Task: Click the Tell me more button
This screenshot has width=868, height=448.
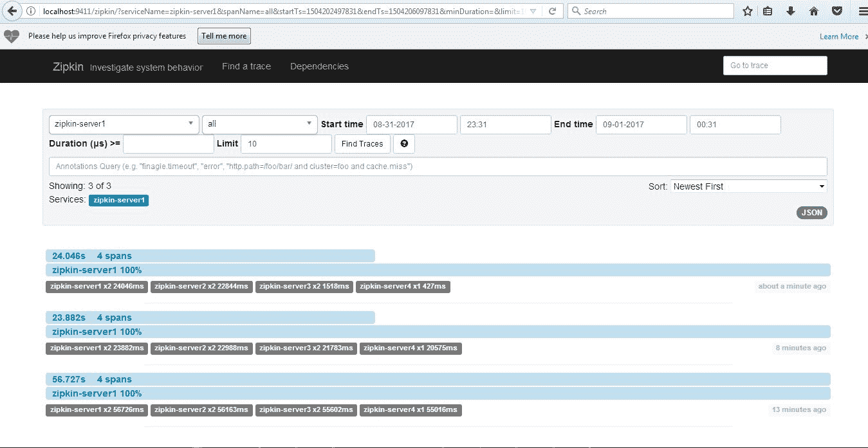Action: point(224,37)
